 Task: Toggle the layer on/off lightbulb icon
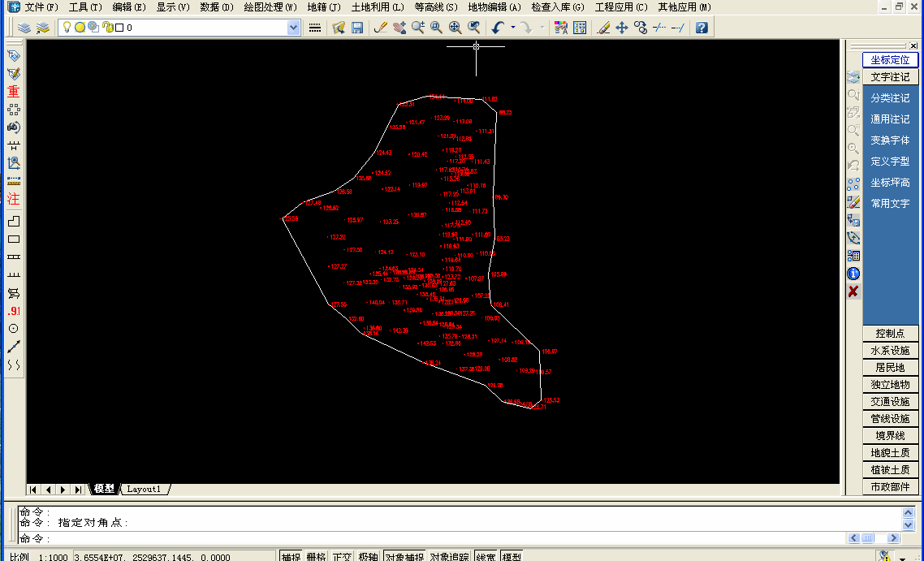(x=67, y=27)
